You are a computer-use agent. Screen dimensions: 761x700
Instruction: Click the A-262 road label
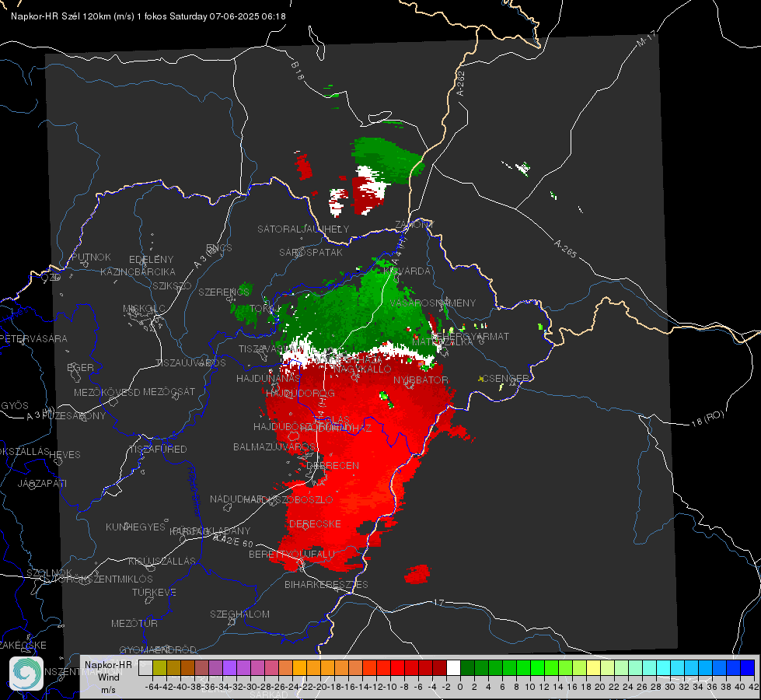click(x=460, y=83)
